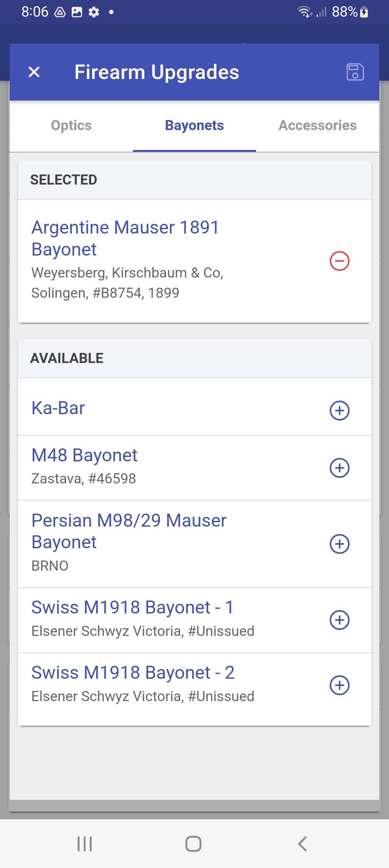
Task: Select the Bayonets tab
Action: click(194, 125)
